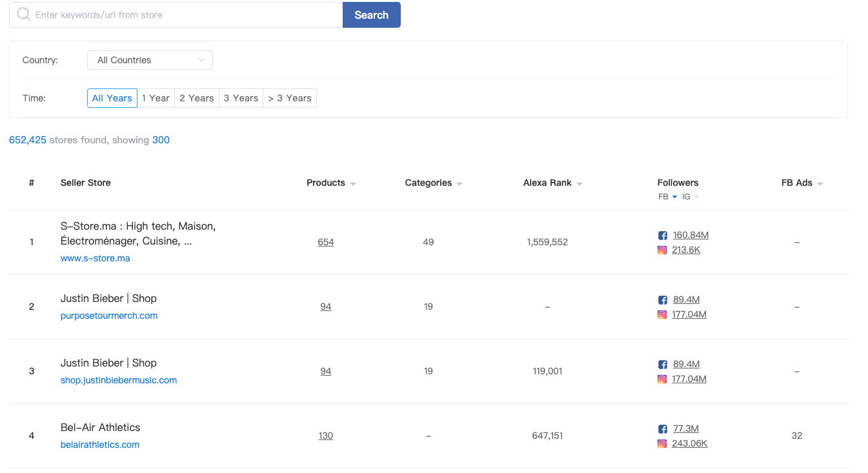Open Bel-Air Athletics 130 products count
868x473 pixels.
tap(326, 436)
